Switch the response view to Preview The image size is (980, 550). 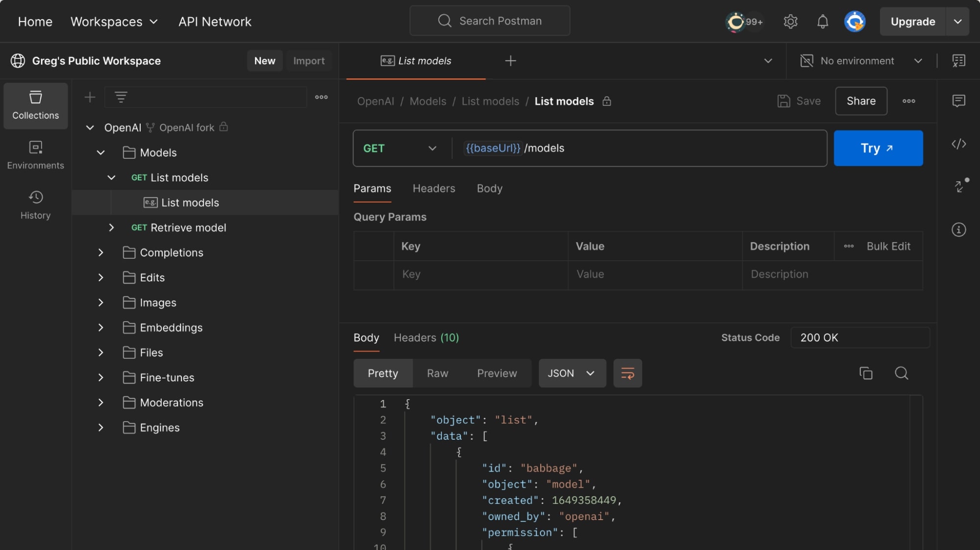(x=497, y=374)
